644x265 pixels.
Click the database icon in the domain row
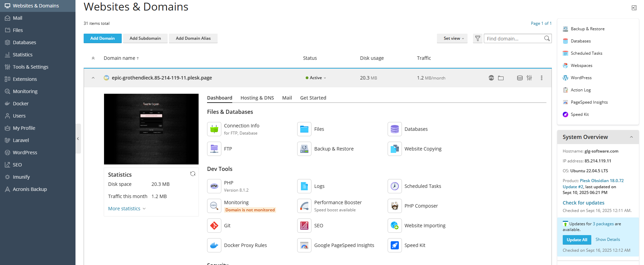point(520,78)
